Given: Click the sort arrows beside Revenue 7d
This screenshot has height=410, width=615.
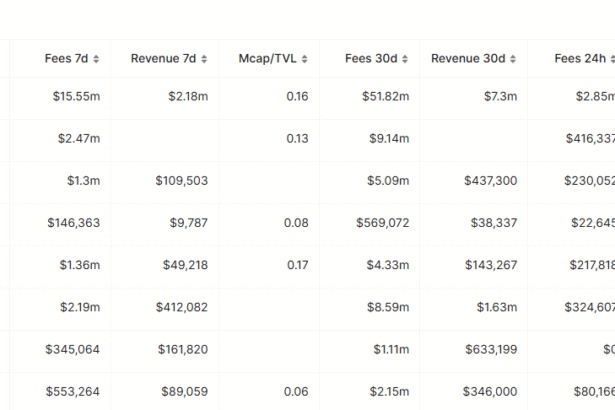Looking at the screenshot, I should pos(204,59).
